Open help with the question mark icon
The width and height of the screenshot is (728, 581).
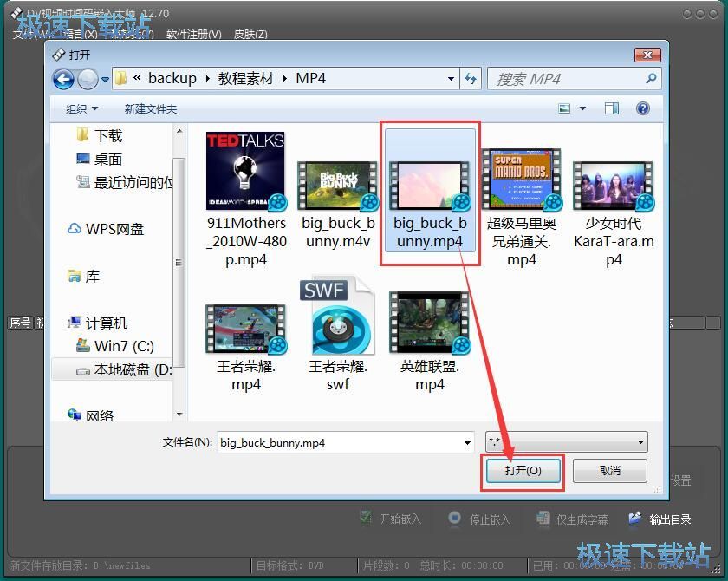(642, 108)
